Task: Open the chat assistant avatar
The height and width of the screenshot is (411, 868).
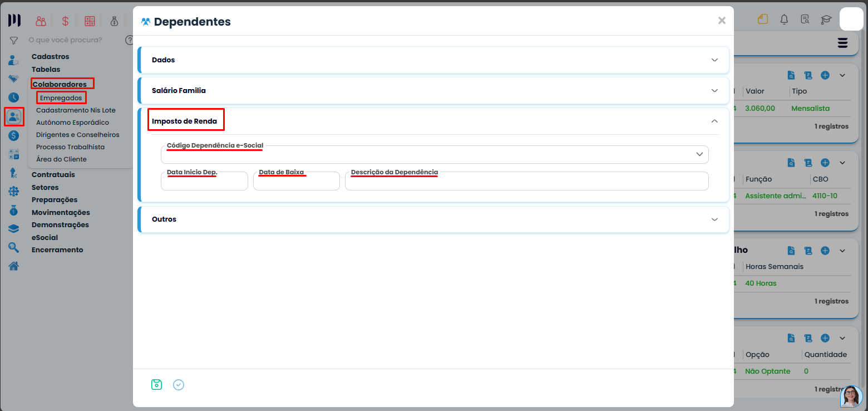Action: (x=851, y=396)
